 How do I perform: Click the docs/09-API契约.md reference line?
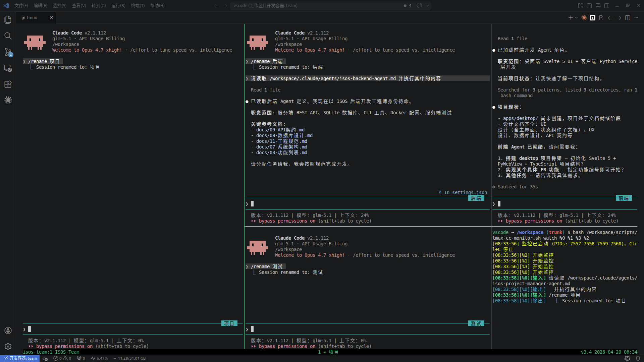click(278, 130)
